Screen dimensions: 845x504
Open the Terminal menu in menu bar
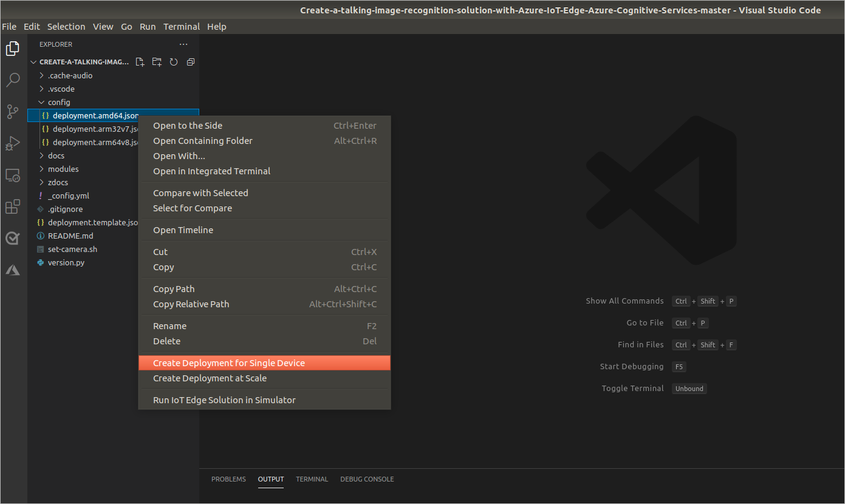pyautogui.click(x=182, y=27)
